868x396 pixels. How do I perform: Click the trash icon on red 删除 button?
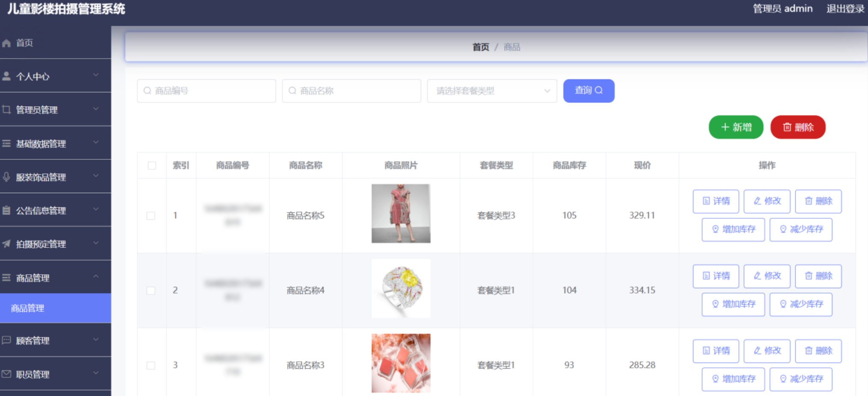tap(787, 127)
